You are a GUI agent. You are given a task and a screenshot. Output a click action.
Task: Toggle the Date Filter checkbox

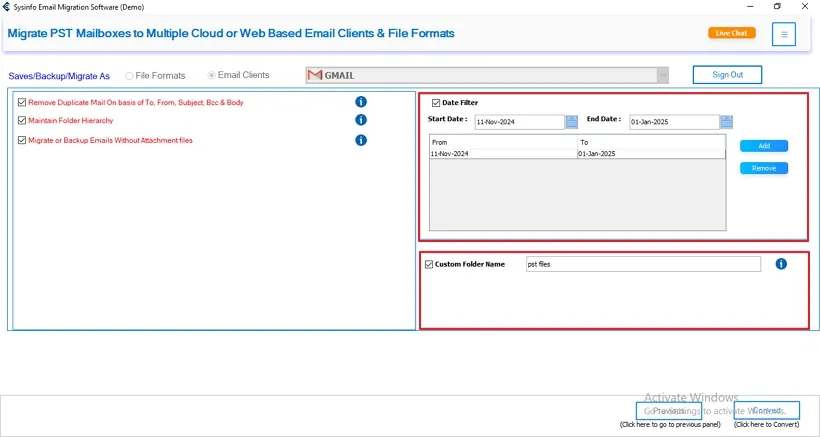click(436, 102)
